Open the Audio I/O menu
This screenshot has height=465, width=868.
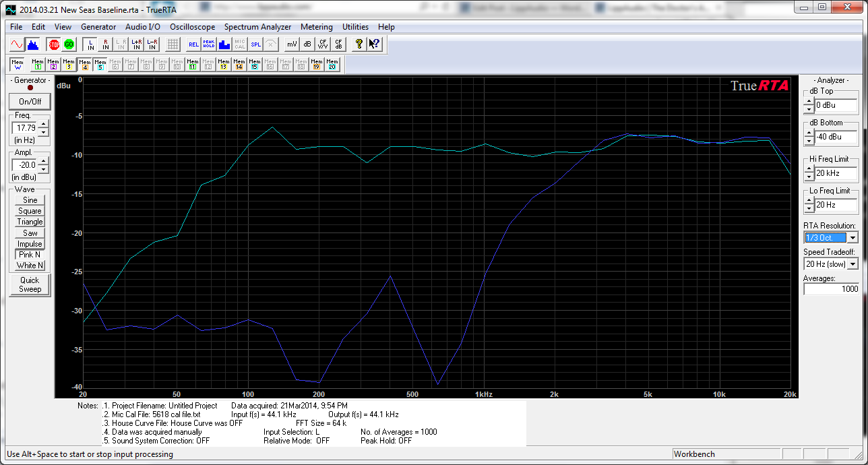click(x=143, y=27)
